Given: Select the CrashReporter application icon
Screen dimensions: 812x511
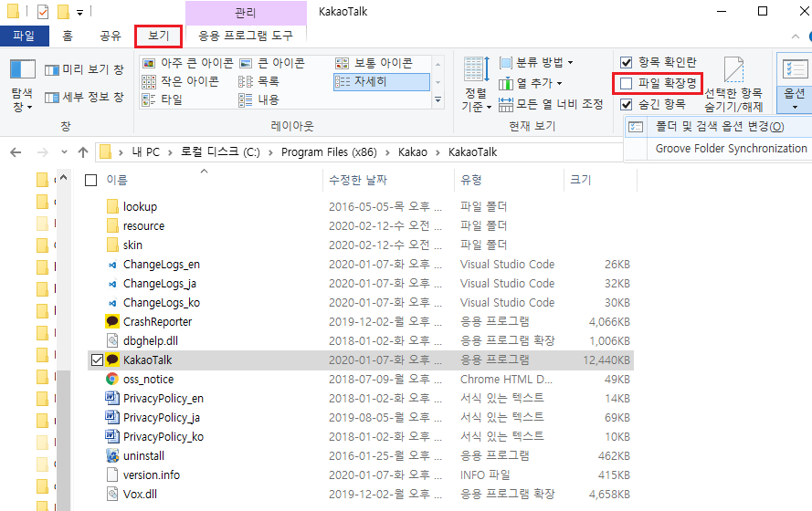Looking at the screenshot, I should [x=112, y=322].
